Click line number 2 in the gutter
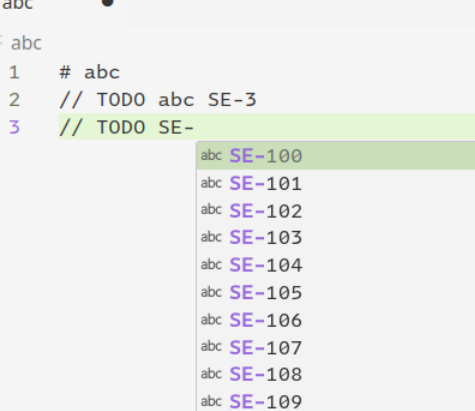This screenshot has width=475, height=411. (14, 100)
